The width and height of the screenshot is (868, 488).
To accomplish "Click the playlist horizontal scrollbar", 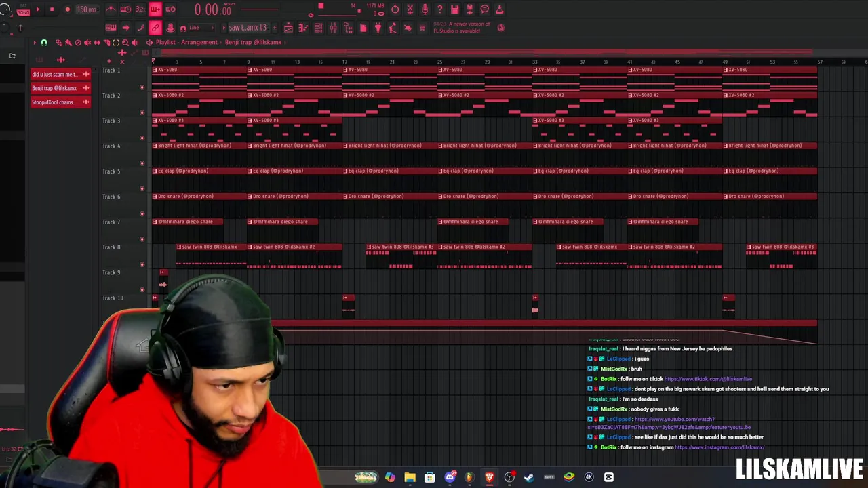I will coord(485,52).
